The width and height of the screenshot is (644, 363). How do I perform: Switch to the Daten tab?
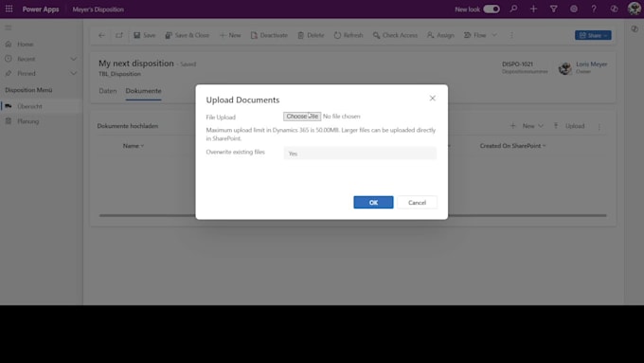tap(108, 91)
